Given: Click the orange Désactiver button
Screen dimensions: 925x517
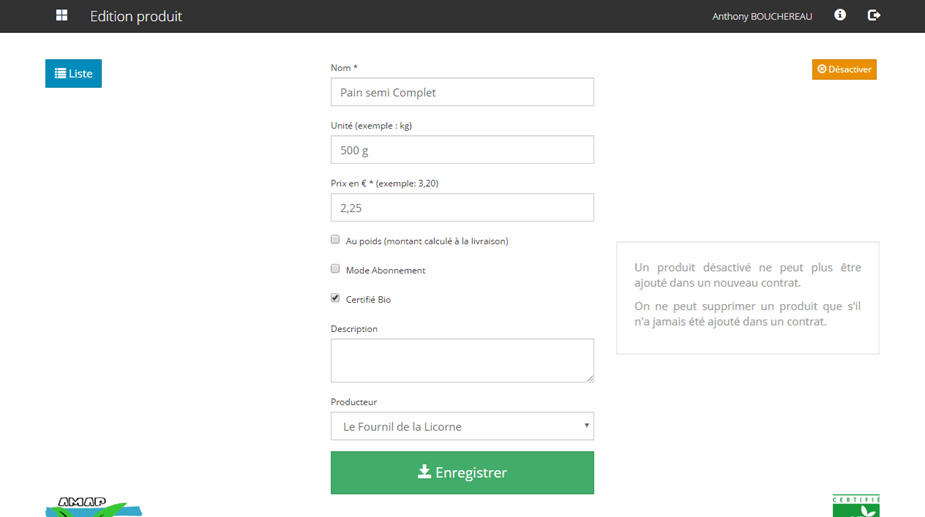Looking at the screenshot, I should (x=844, y=69).
